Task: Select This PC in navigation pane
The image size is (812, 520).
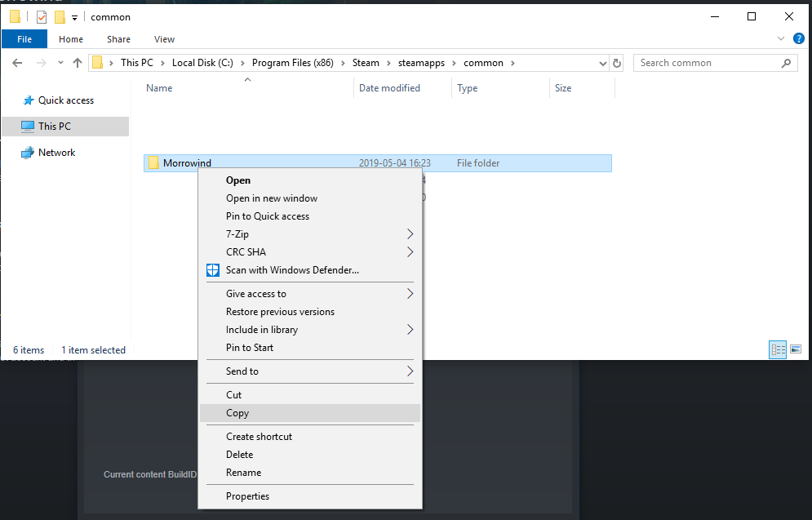Action: tap(65, 127)
